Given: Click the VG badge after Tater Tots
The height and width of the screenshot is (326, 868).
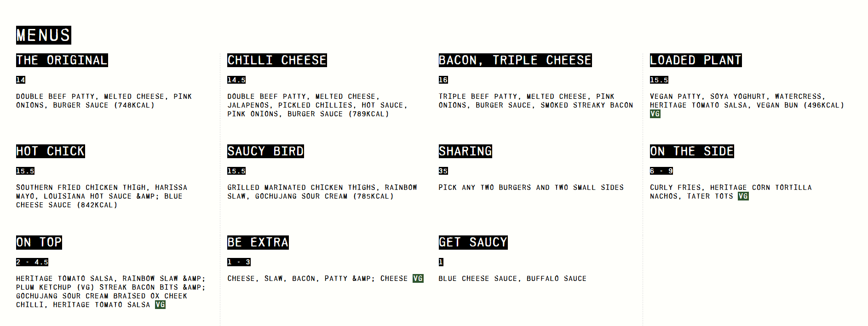Looking at the screenshot, I should [743, 196].
